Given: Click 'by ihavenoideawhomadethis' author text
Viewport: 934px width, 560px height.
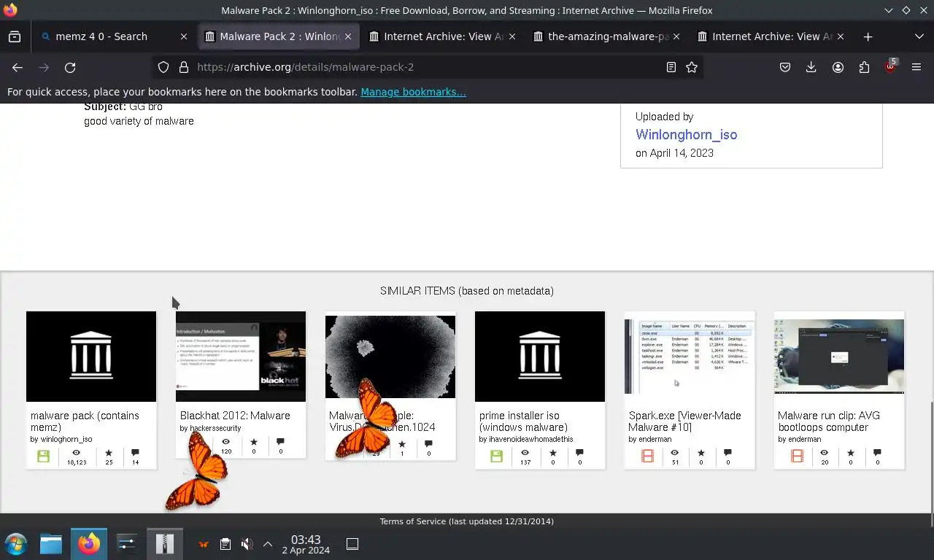Looking at the screenshot, I should click(526, 440).
